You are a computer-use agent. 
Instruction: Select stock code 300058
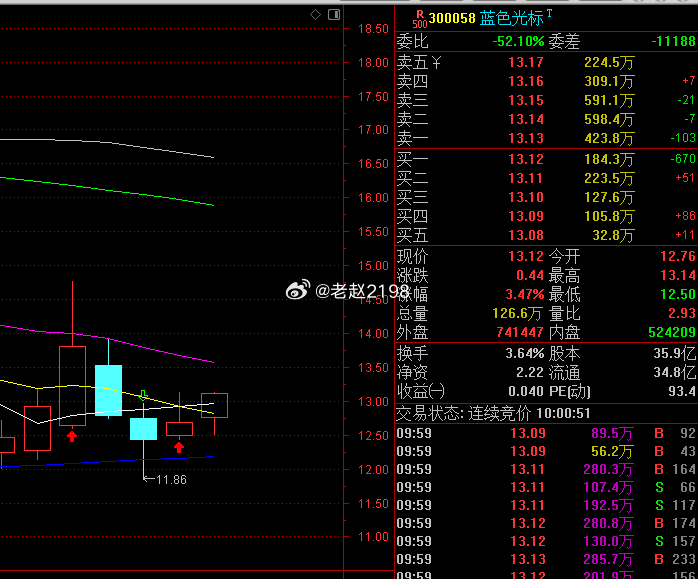tap(452, 18)
